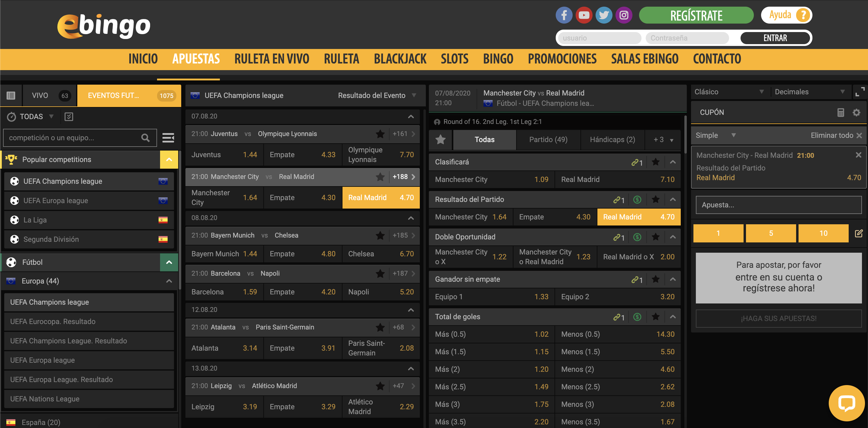Select the quick stake 5 button
This screenshot has height=428, width=868.
(771, 233)
